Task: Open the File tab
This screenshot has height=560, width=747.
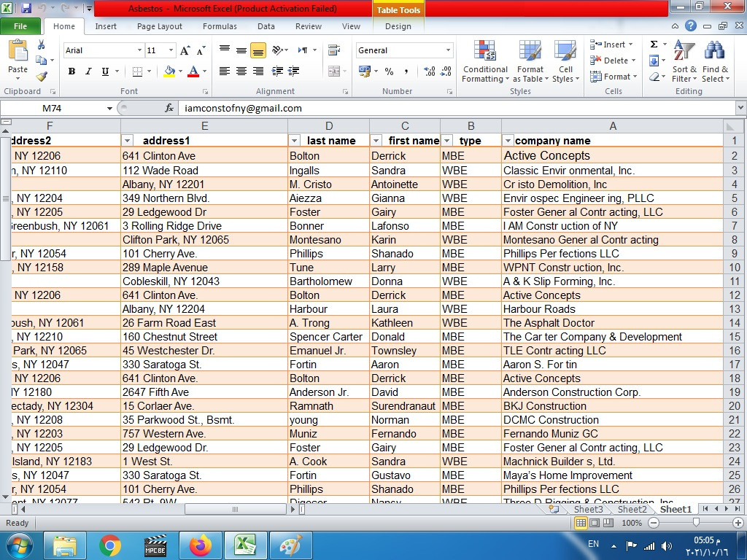Action: 20,26
